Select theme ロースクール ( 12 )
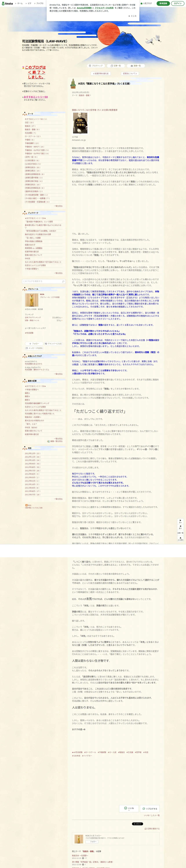This screenshot has width=186, height=868. coord(32,136)
